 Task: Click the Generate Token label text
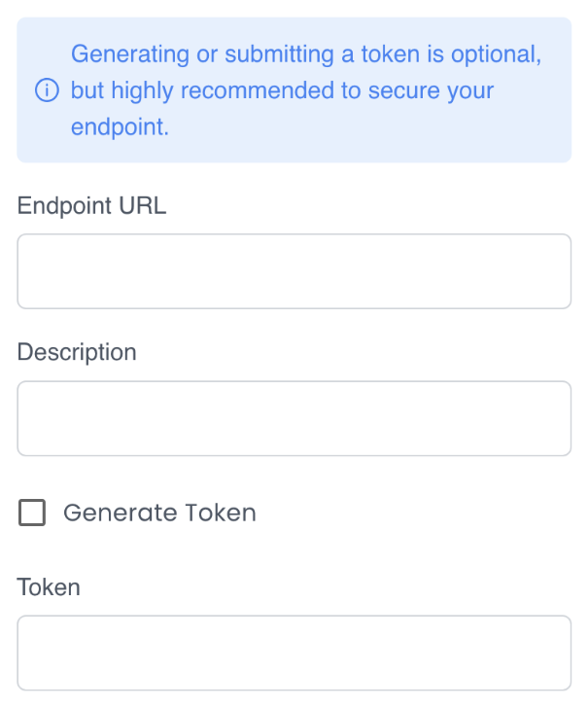click(x=159, y=513)
